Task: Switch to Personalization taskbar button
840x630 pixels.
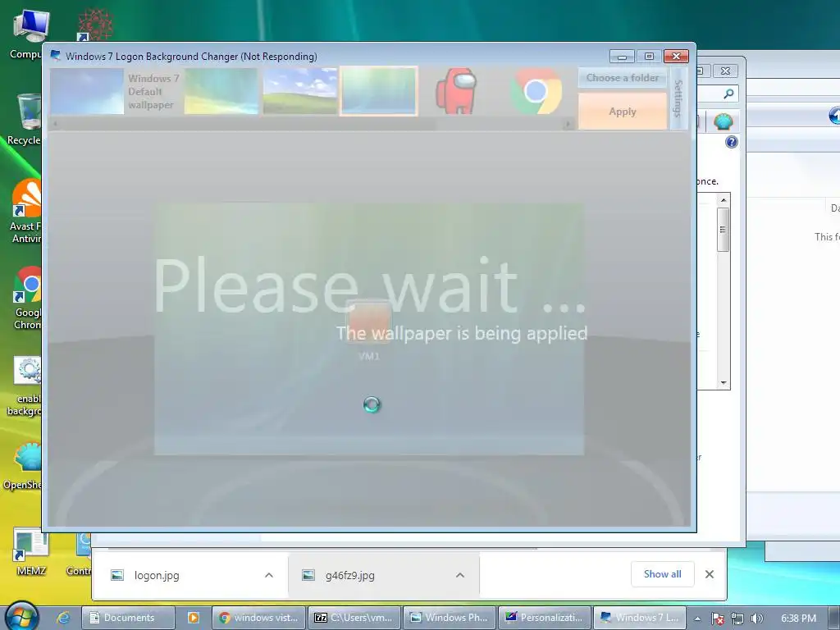Action: point(545,618)
